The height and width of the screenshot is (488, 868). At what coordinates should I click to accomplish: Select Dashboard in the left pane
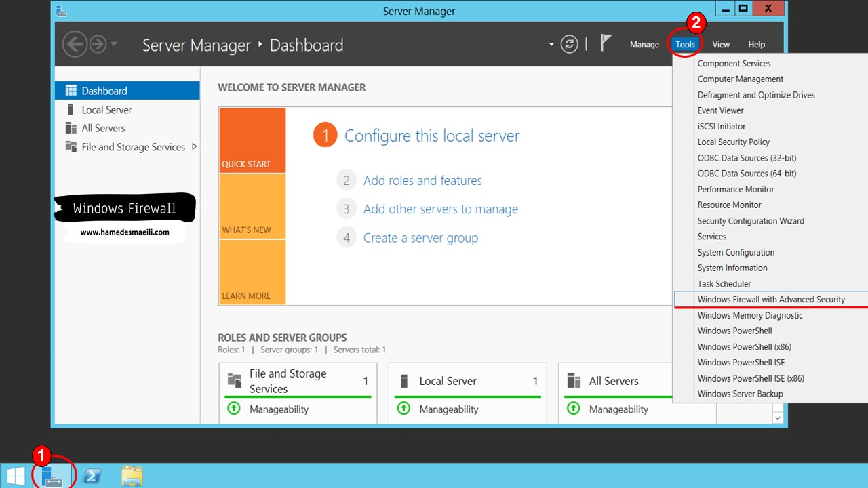click(127, 91)
